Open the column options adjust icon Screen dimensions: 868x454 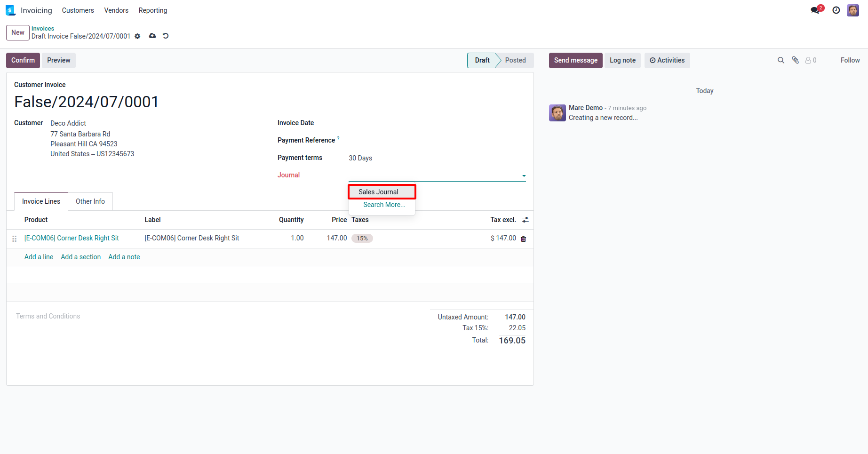point(526,220)
